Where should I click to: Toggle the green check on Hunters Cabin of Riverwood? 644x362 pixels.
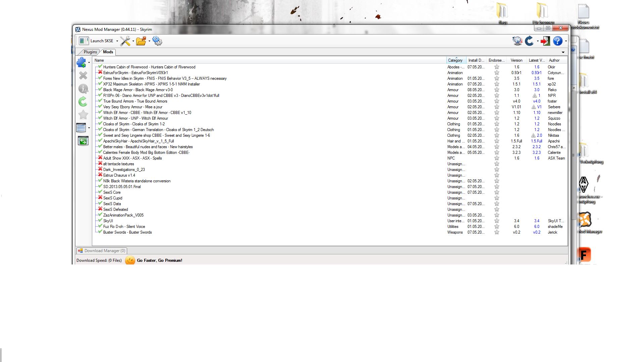pyautogui.click(x=100, y=67)
